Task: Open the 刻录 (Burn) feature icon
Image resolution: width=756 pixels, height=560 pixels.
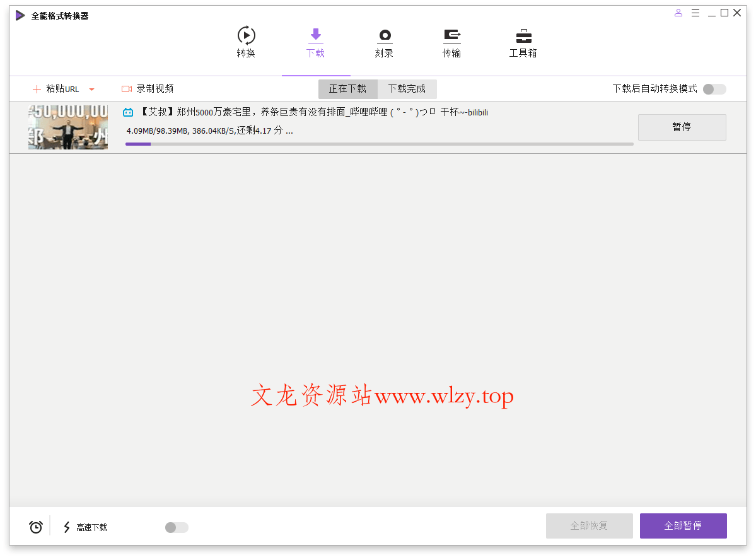Action: (384, 35)
